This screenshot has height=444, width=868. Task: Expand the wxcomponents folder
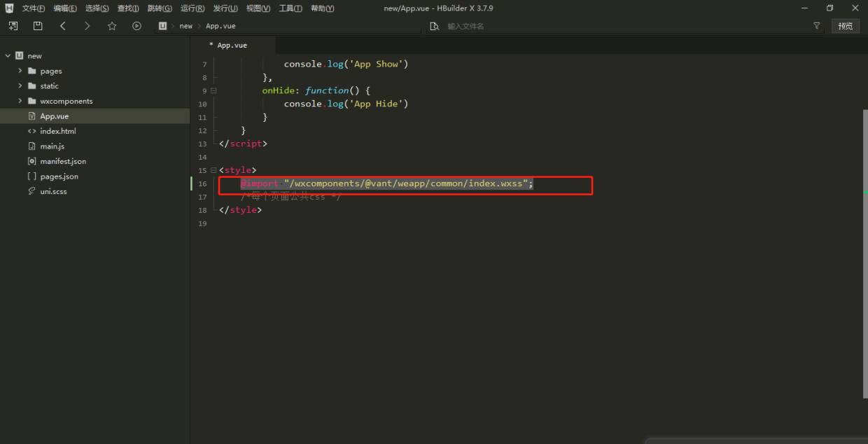point(20,101)
